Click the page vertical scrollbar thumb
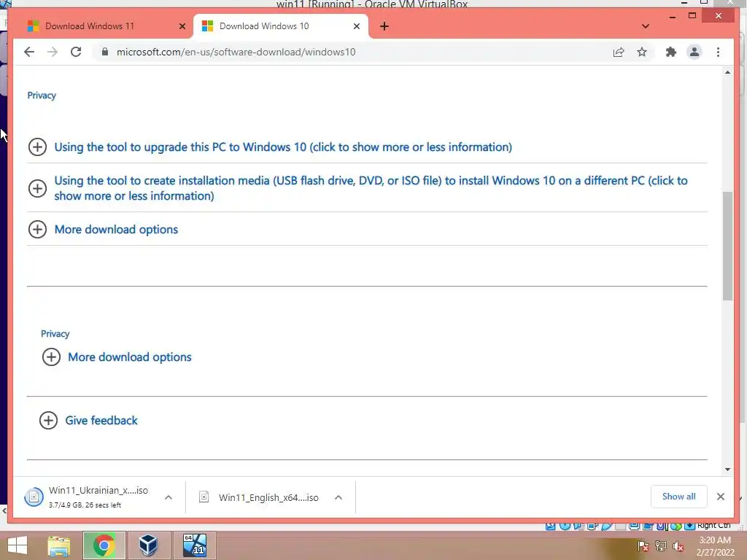747x560 pixels. coord(727,246)
